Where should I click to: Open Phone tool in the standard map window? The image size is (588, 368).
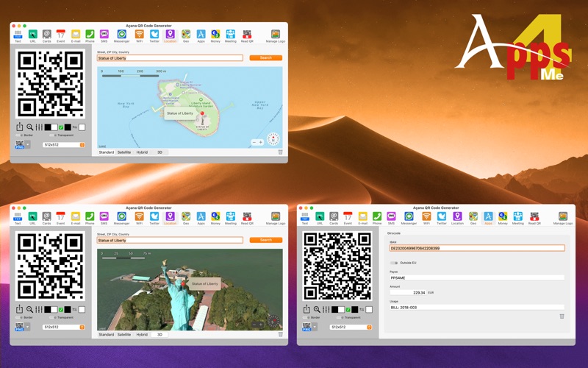point(90,36)
